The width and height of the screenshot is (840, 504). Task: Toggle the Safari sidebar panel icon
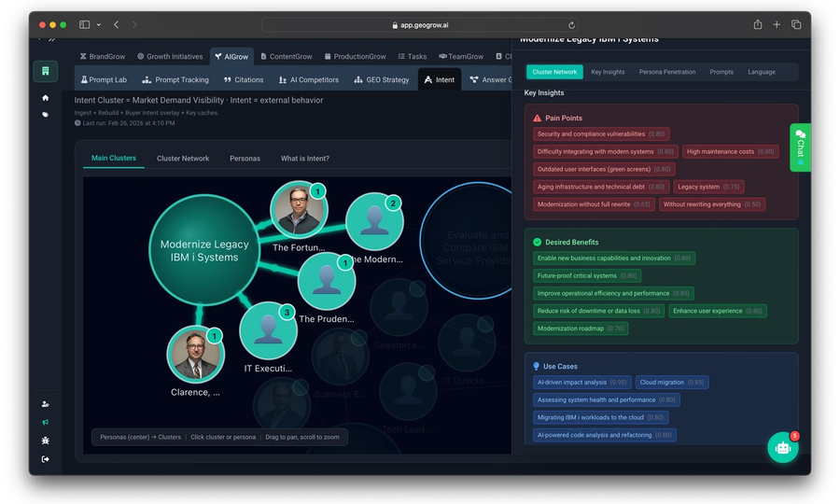point(85,24)
